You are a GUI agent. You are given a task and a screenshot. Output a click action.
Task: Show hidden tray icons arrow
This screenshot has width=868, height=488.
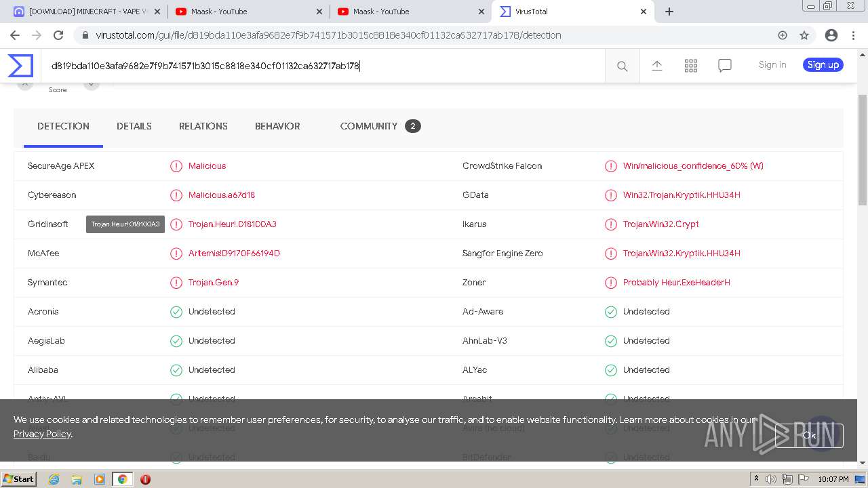pyautogui.click(x=756, y=479)
